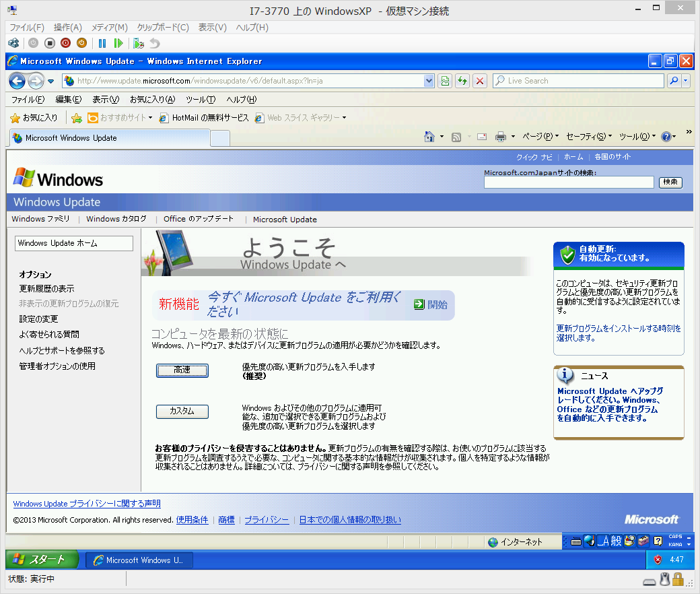Click the 高速 express update button
The width and height of the screenshot is (700, 594).
[x=182, y=370]
